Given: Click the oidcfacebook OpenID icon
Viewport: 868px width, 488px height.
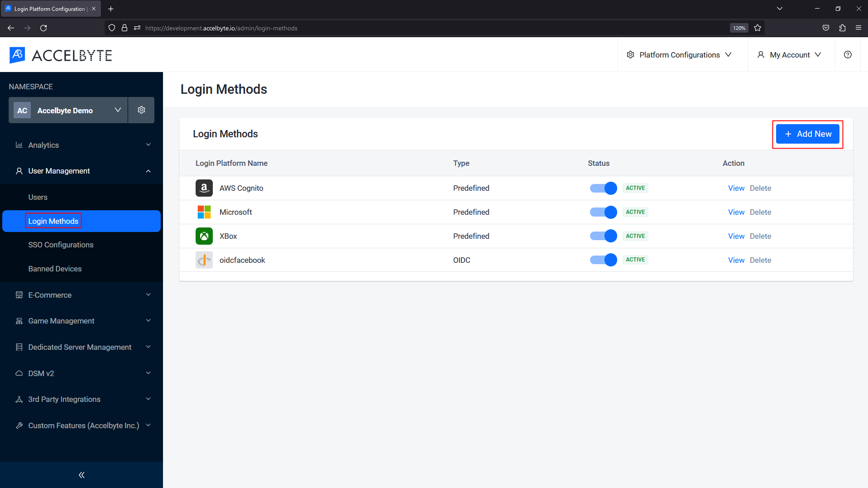Looking at the screenshot, I should click(204, 260).
